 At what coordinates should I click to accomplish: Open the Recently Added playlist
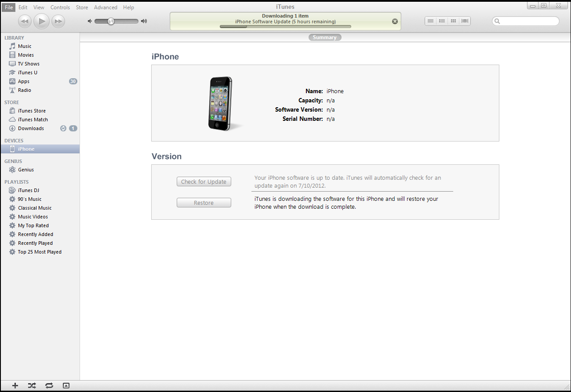(40, 234)
